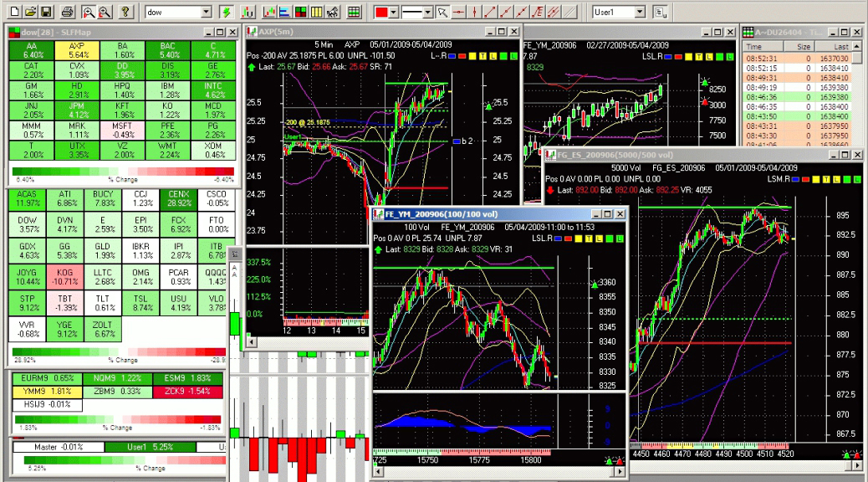The width and height of the screenshot is (868, 482).
Task: Click the icon right of User1 dropdown
Action: 660,12
